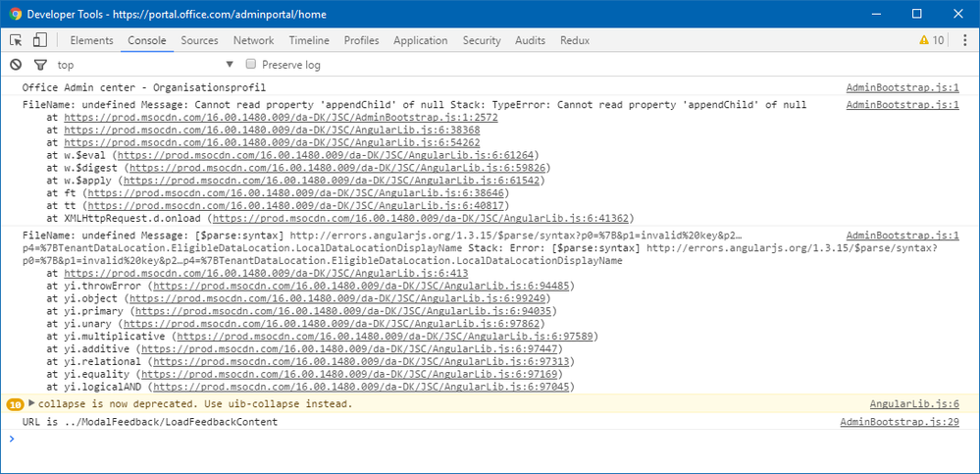Switch to the Profiles tab
The image size is (980, 474).
point(361,40)
